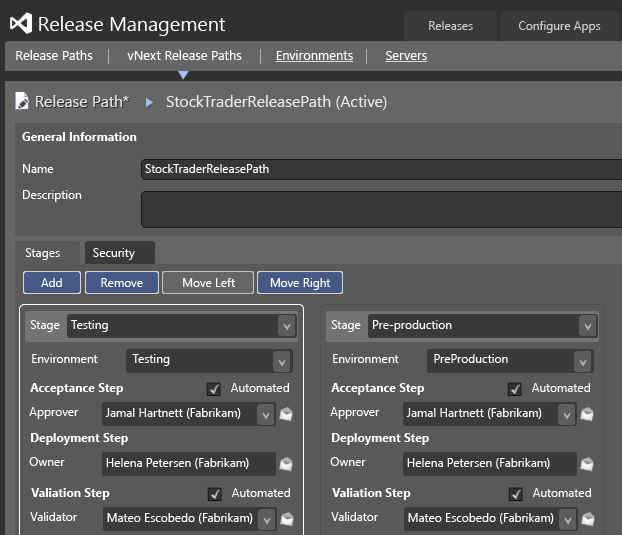Viewport: 622px width, 535px height.
Task: Click the Visual Studio logo icon
Action: [x=21, y=23]
